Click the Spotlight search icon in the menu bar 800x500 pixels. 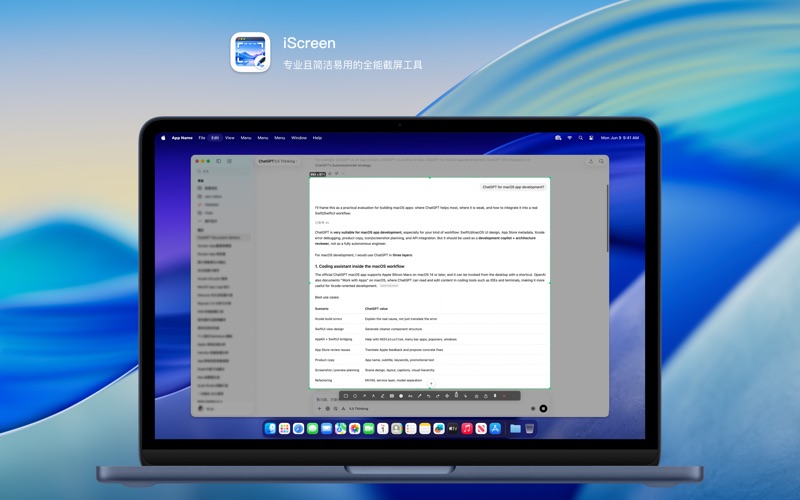581,138
